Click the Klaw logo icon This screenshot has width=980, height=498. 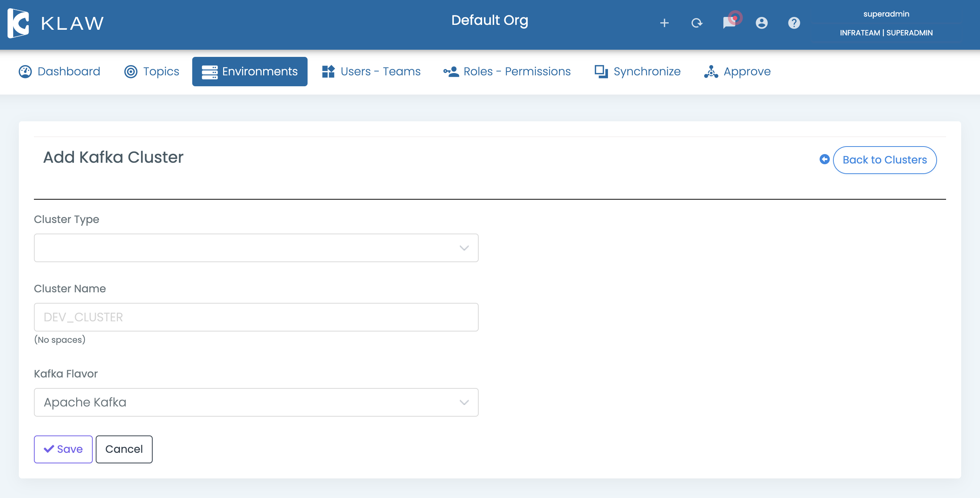pos(18,23)
